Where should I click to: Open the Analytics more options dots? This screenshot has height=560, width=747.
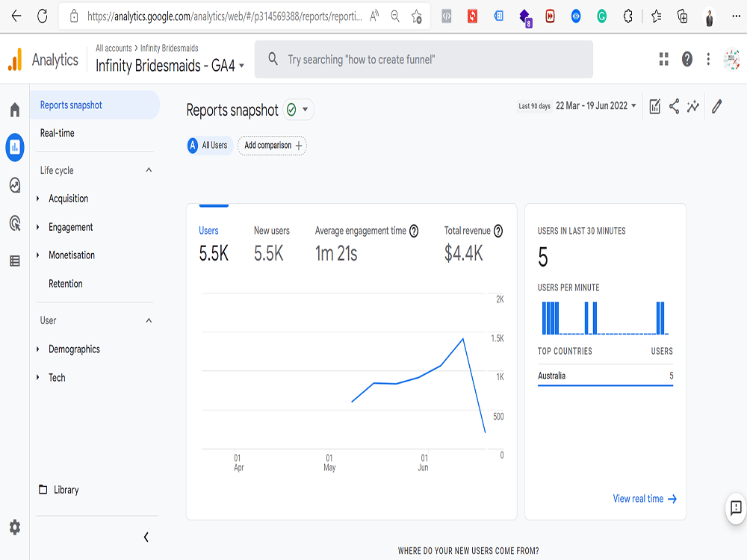[x=708, y=59]
